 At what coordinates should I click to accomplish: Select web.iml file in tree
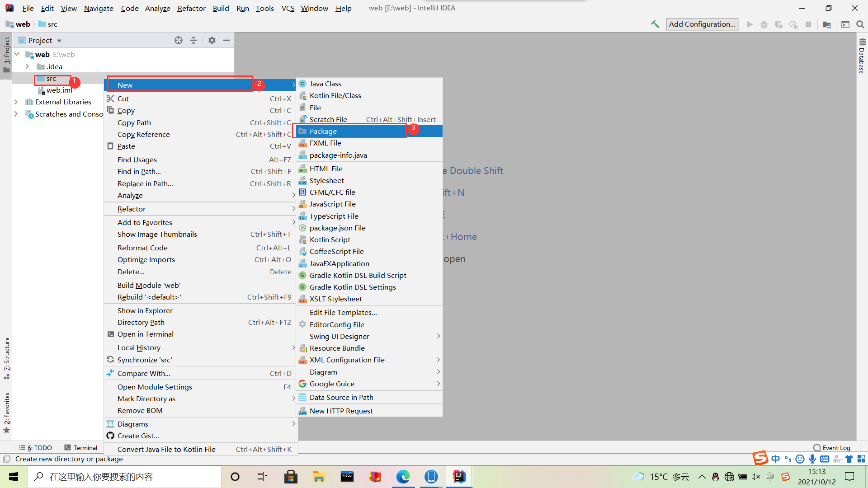(x=59, y=90)
